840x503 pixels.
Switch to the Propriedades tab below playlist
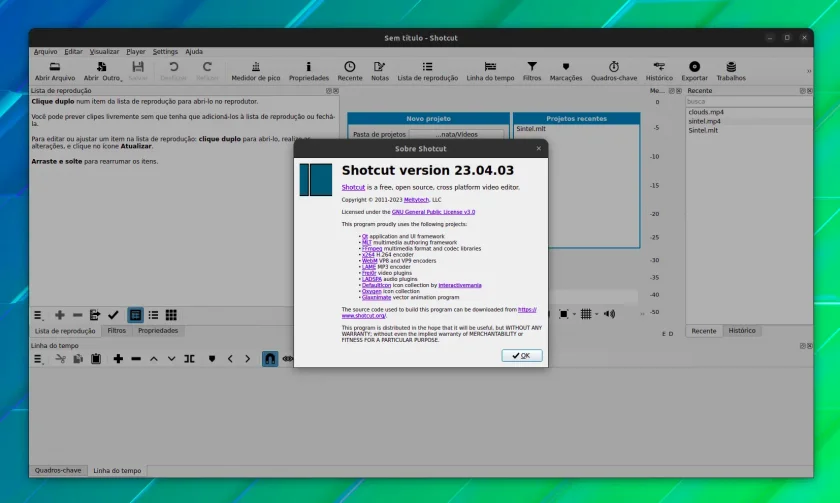(158, 331)
